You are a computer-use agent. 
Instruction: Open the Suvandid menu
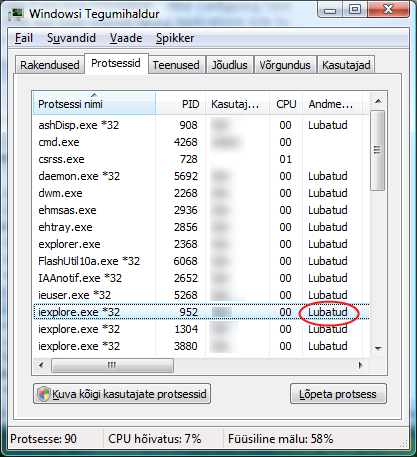click(x=71, y=38)
